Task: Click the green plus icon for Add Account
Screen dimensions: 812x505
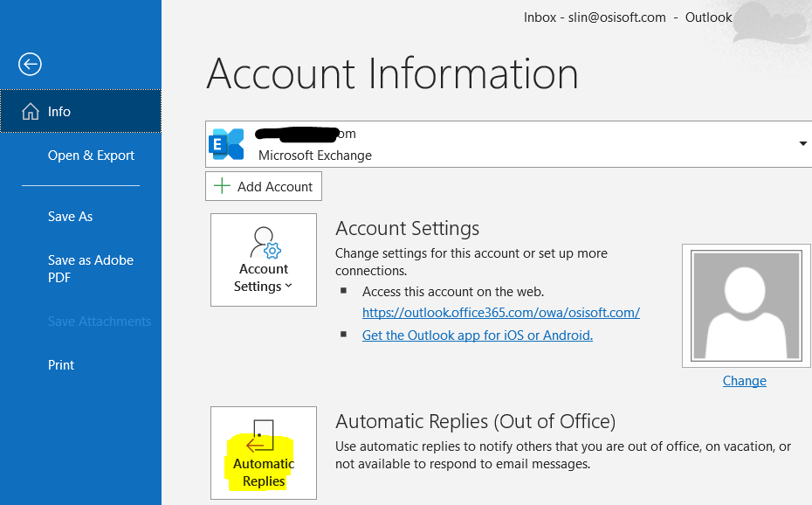Action: 223,186
